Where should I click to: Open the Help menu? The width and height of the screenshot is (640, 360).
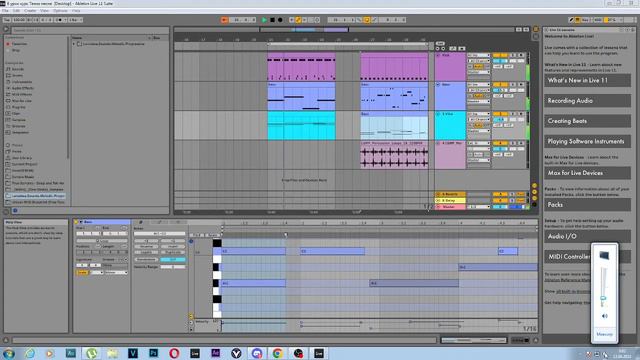[x=76, y=11]
